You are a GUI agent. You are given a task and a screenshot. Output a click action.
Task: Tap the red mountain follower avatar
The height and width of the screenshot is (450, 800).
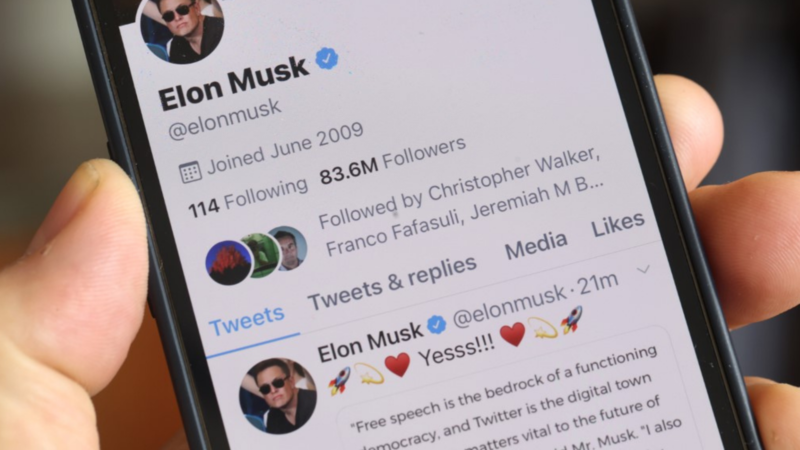(x=229, y=262)
